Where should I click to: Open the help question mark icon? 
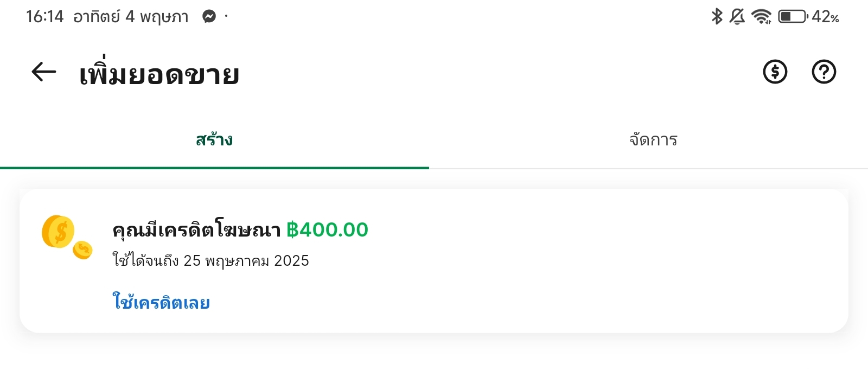[x=824, y=72]
